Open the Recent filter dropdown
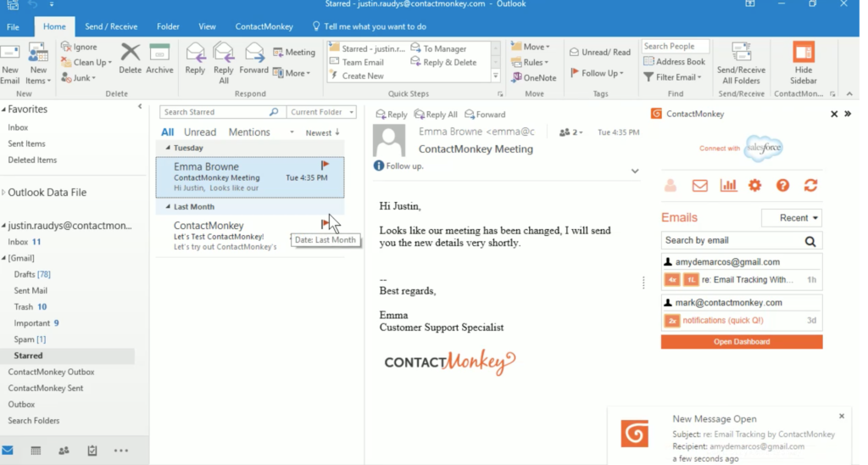The height and width of the screenshot is (465, 868). [792, 218]
